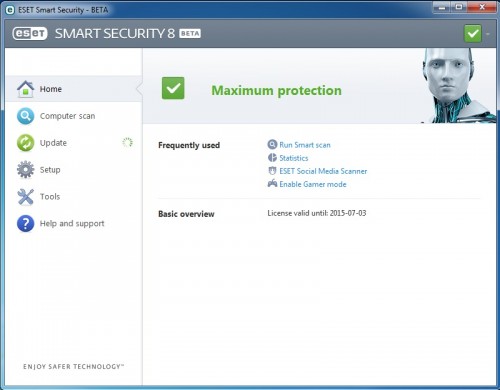The width and height of the screenshot is (500, 390).
Task: Click the Update progress spinner
Action: tap(127, 143)
